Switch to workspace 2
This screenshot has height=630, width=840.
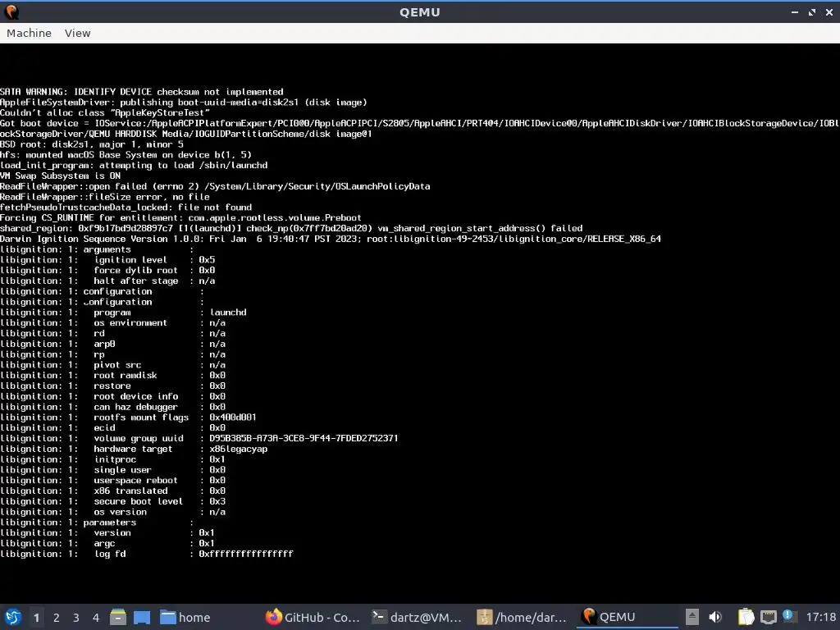tap(57, 618)
